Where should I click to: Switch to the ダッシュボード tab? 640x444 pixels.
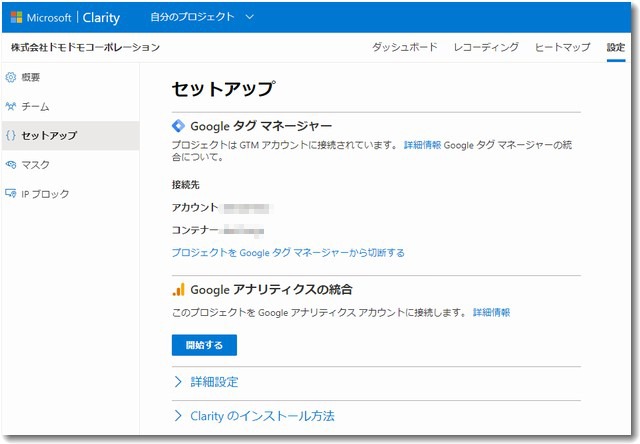(x=404, y=47)
